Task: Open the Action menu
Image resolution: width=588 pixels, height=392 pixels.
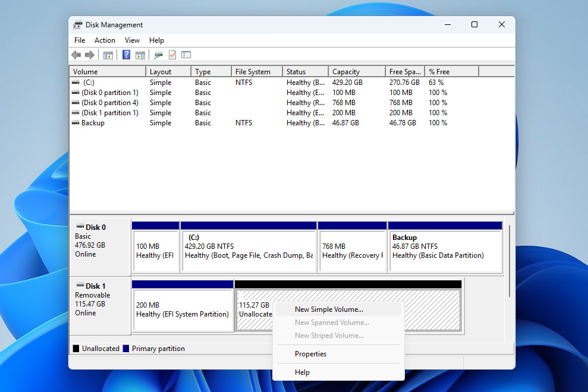Action: point(105,40)
